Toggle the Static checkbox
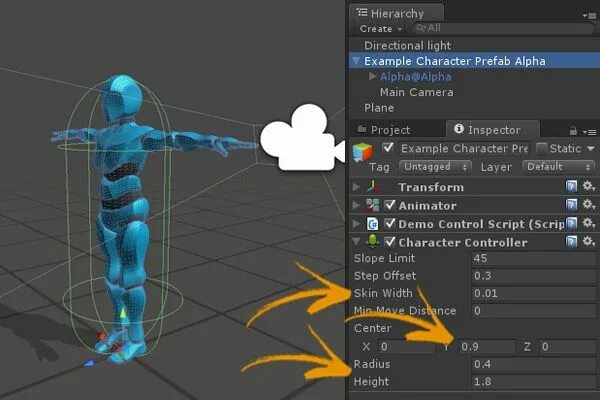The width and height of the screenshot is (600, 400). coord(541,148)
